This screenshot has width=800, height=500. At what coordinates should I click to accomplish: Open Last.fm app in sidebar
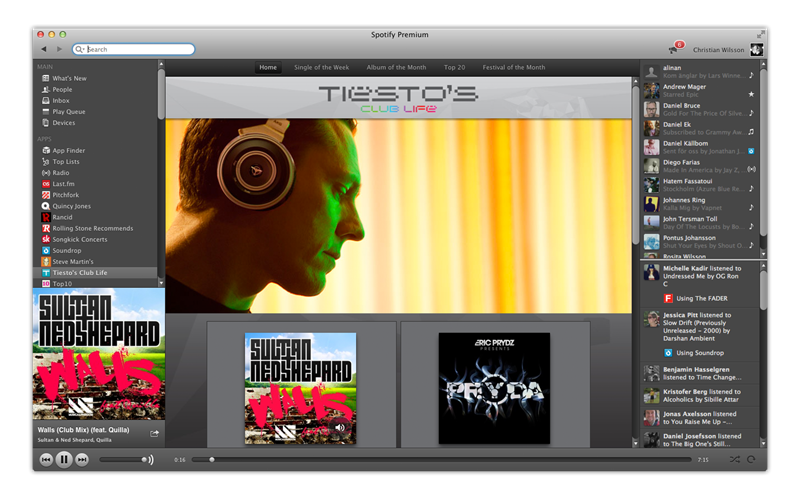coord(65,184)
